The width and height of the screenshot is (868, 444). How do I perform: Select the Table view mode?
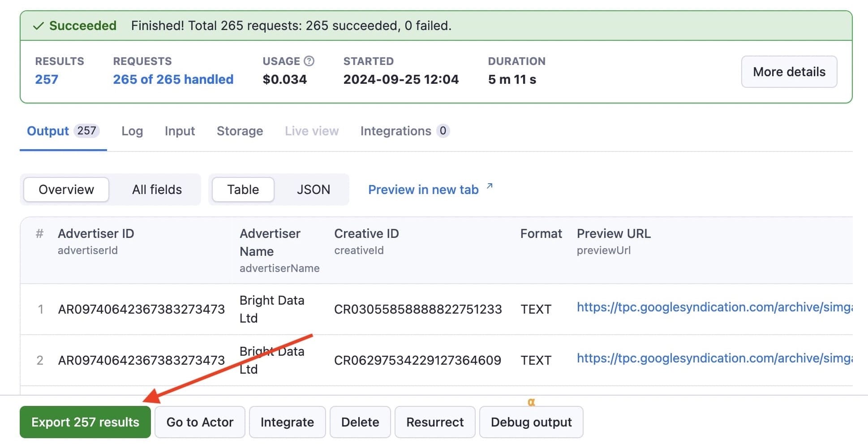point(243,189)
